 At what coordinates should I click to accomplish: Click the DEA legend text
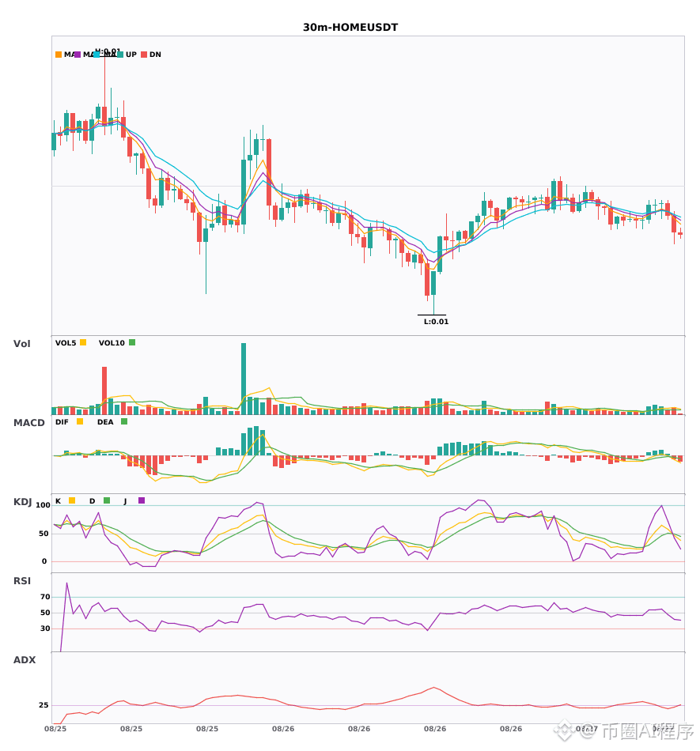coord(105,422)
